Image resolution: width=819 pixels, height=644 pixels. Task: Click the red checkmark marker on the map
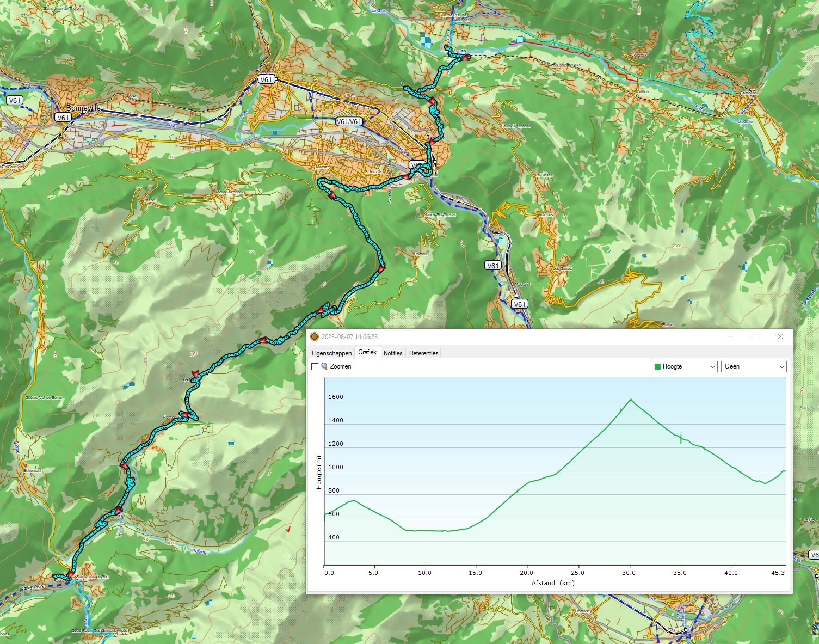click(x=288, y=529)
